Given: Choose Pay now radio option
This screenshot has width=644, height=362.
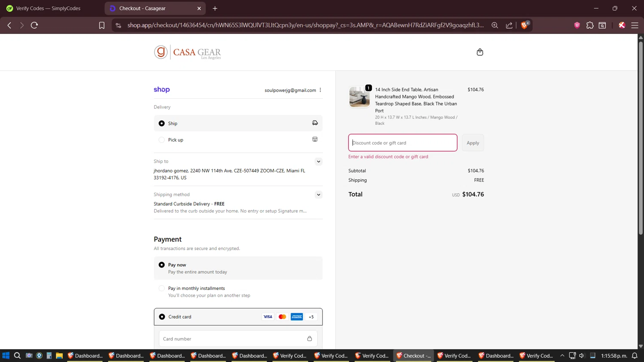Looking at the screenshot, I should (161, 265).
